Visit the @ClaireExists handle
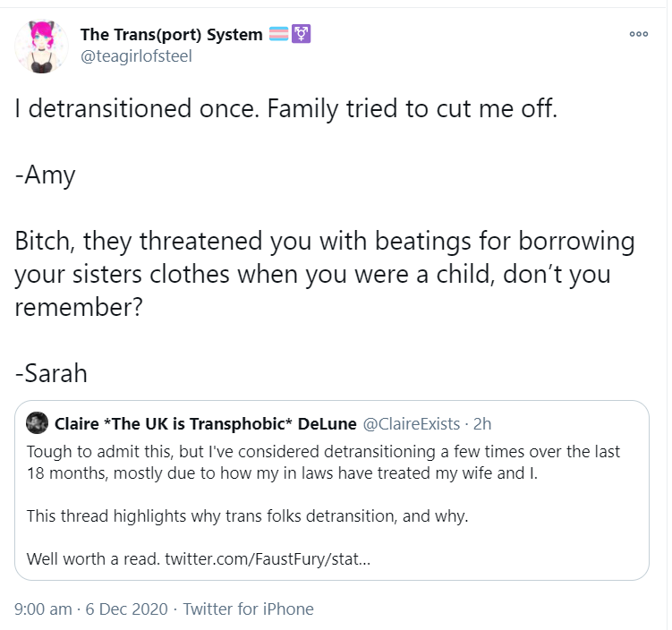 coord(412,424)
